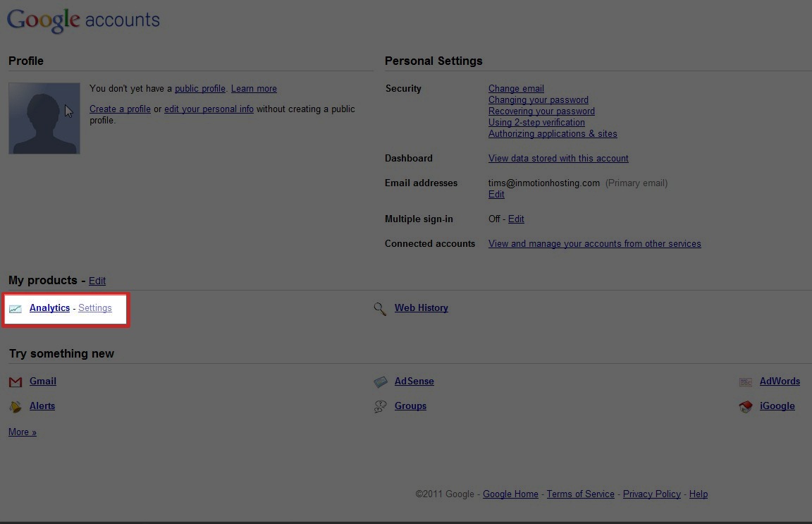
Task: Open Change email link
Action: click(x=516, y=89)
